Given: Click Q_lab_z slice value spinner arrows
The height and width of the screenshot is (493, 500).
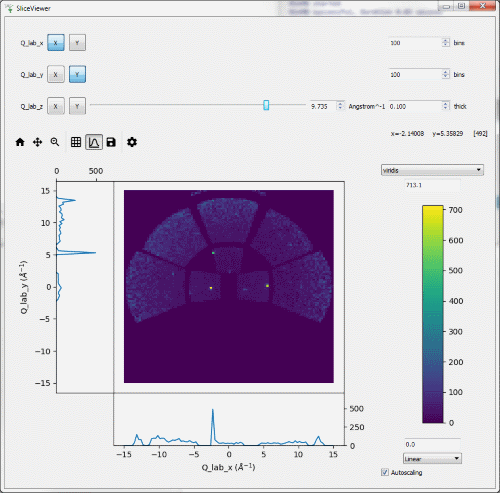Looking at the screenshot, I should pos(340,106).
